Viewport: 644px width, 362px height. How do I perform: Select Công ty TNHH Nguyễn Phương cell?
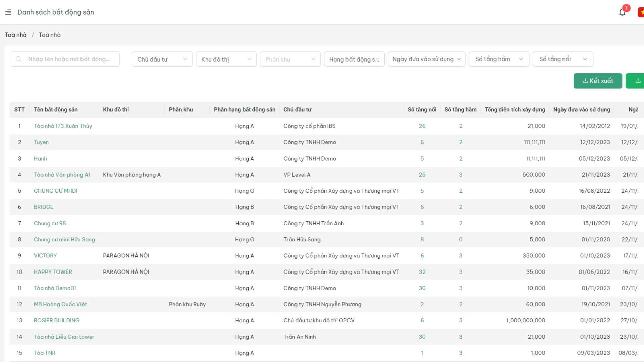pos(322,304)
